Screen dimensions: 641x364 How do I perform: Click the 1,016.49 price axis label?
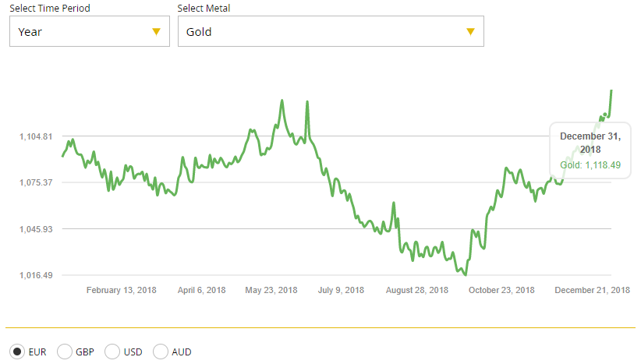coord(36,275)
